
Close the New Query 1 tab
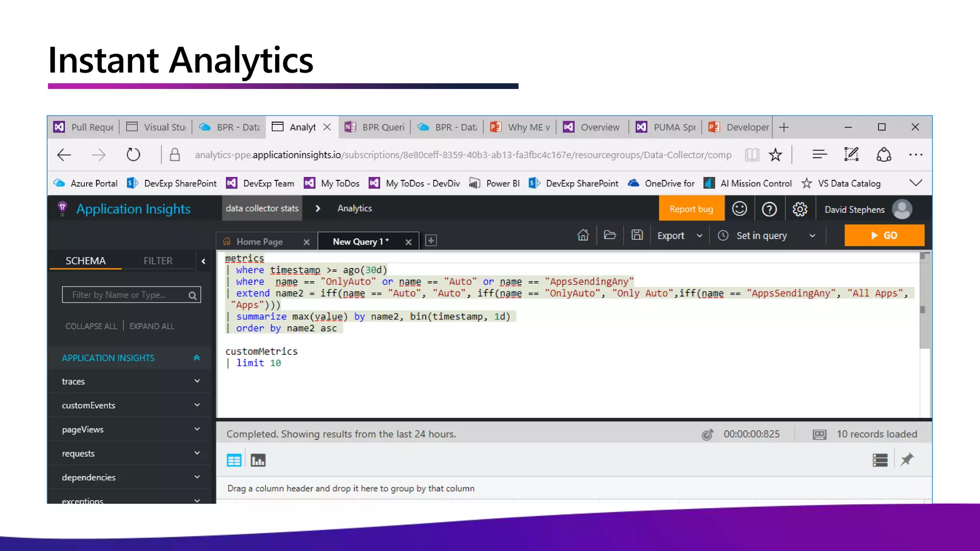tap(408, 242)
